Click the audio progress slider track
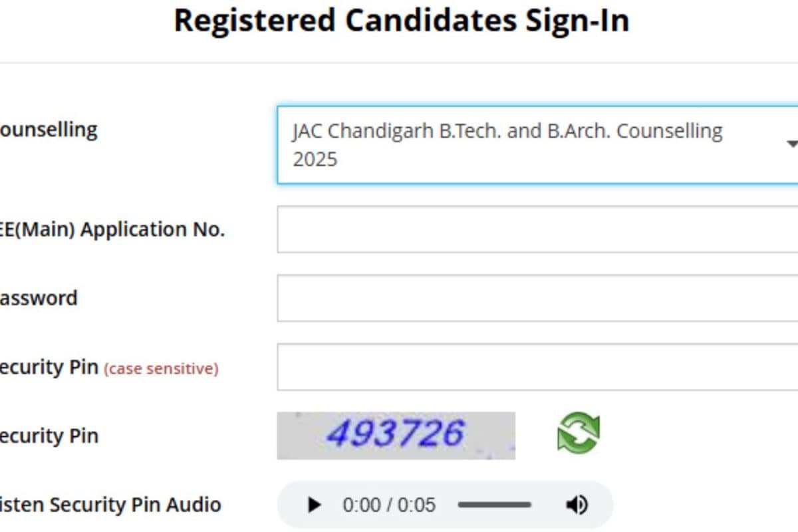798x532 pixels. [x=494, y=505]
